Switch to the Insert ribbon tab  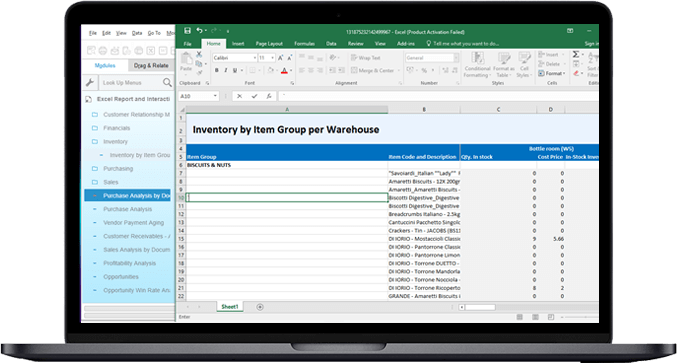pyautogui.click(x=238, y=44)
